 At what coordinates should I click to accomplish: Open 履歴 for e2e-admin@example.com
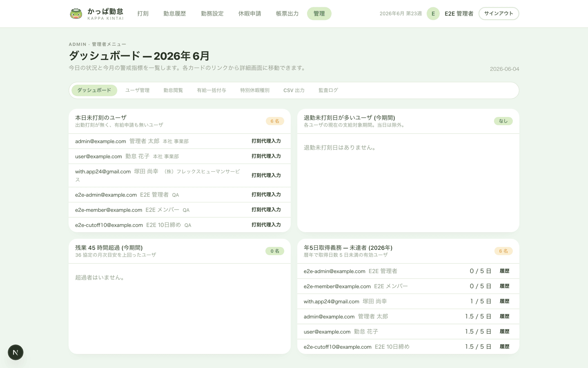point(505,271)
